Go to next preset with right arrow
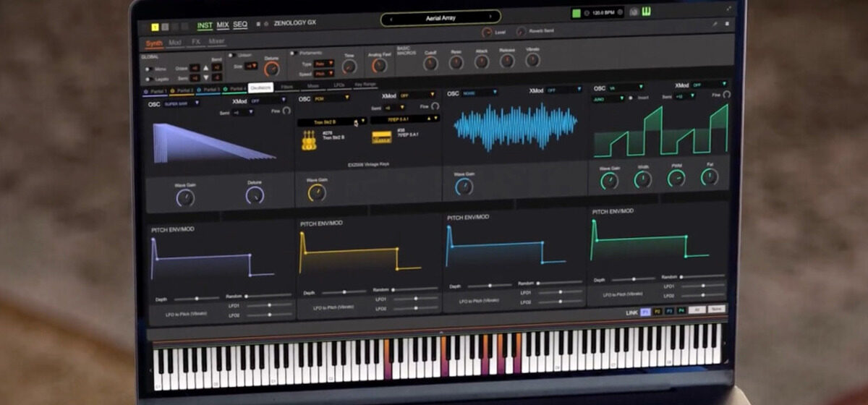The width and height of the screenshot is (868, 405). [x=490, y=17]
